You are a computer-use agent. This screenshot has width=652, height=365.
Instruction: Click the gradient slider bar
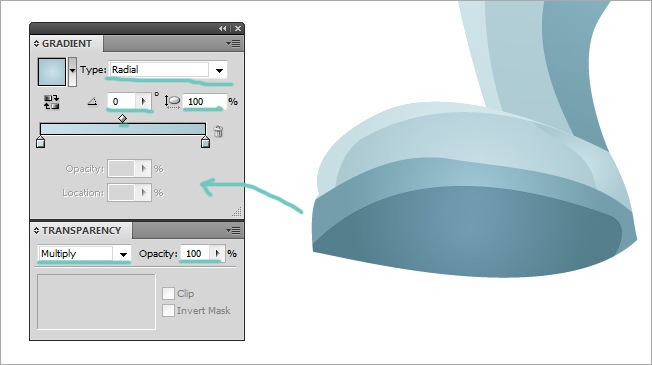point(123,128)
